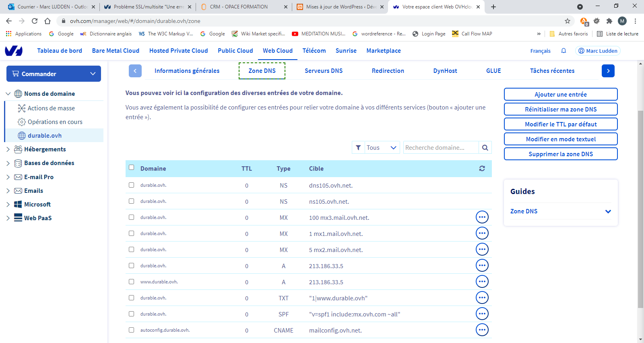
Task: Click the Recherche domaine search field
Action: point(441,148)
